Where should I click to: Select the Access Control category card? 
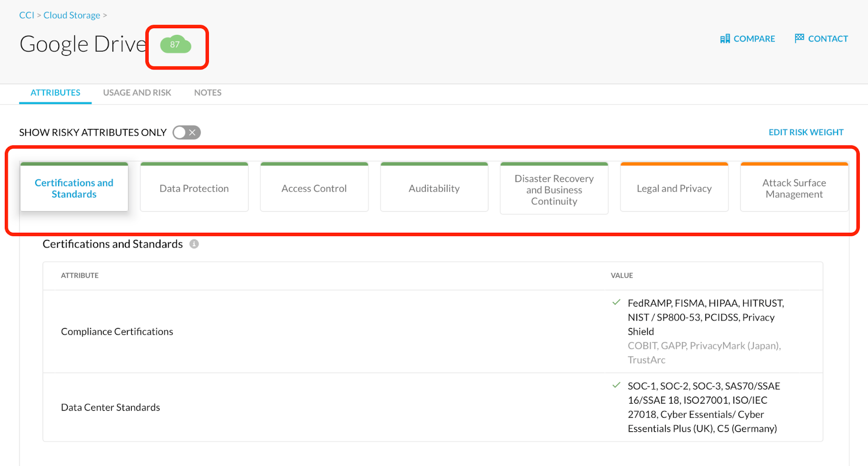tap(314, 187)
